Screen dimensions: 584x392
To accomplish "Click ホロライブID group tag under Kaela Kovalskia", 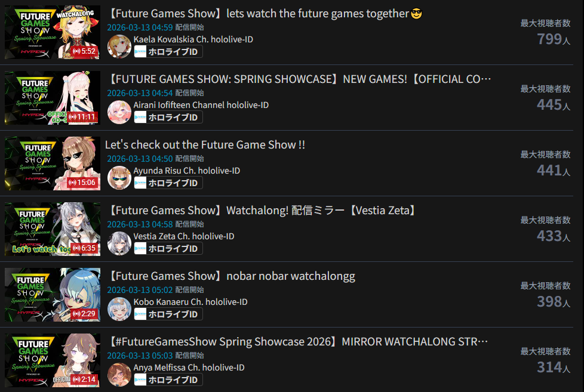I will [x=168, y=52].
